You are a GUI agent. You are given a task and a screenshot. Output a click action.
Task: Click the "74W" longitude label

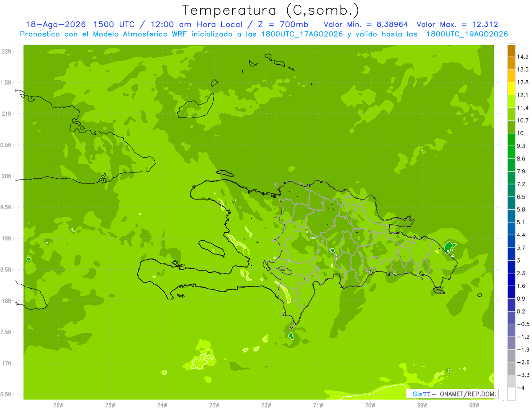pyautogui.click(x=162, y=405)
